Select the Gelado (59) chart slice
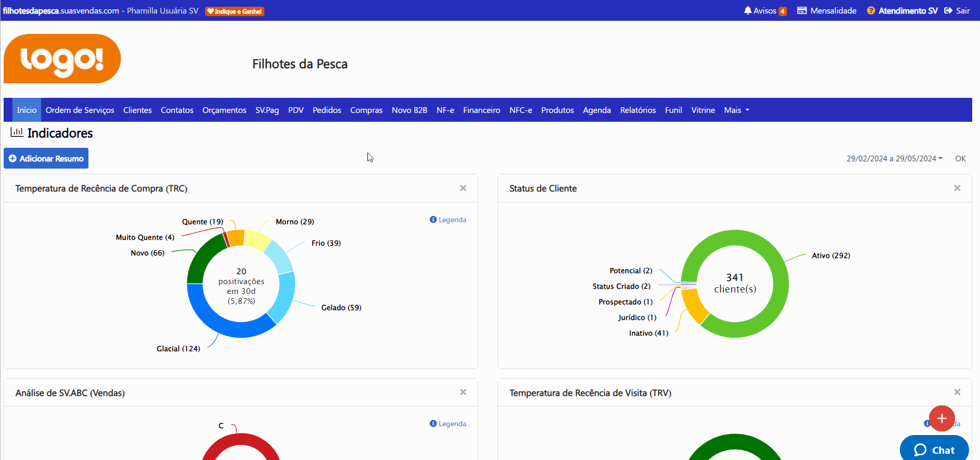Screen dimensions: 980x460 [284, 297]
